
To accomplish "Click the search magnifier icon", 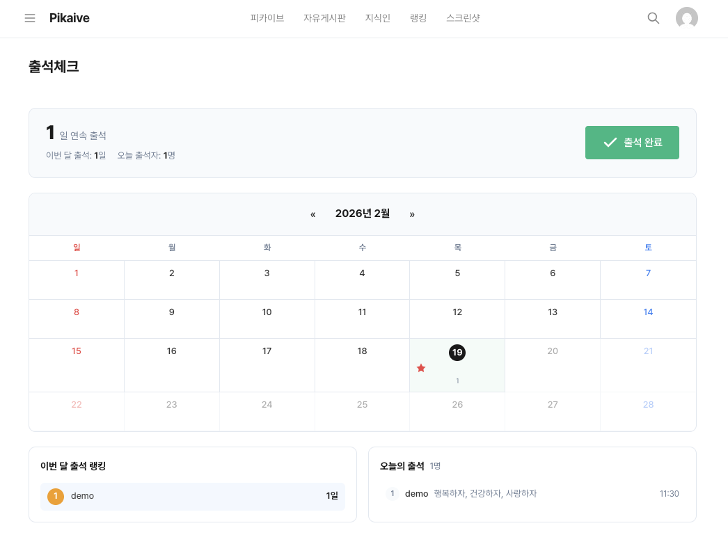I will click(x=653, y=18).
